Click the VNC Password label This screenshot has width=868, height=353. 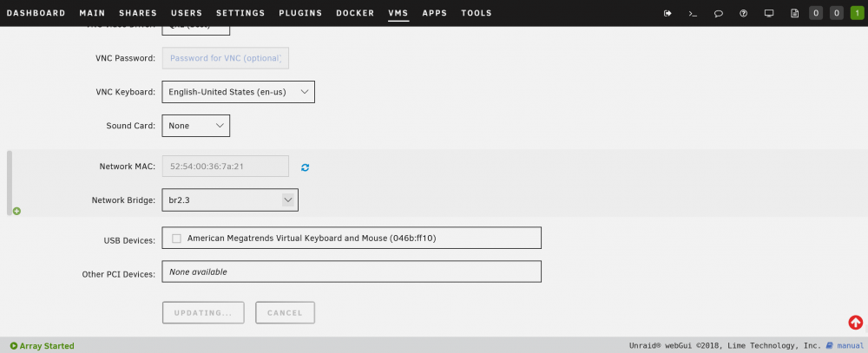click(125, 58)
